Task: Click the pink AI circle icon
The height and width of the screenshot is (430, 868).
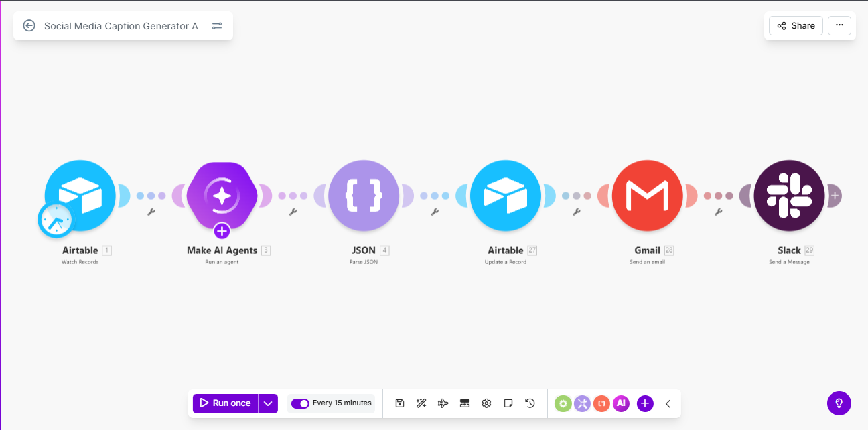Action: [621, 403]
